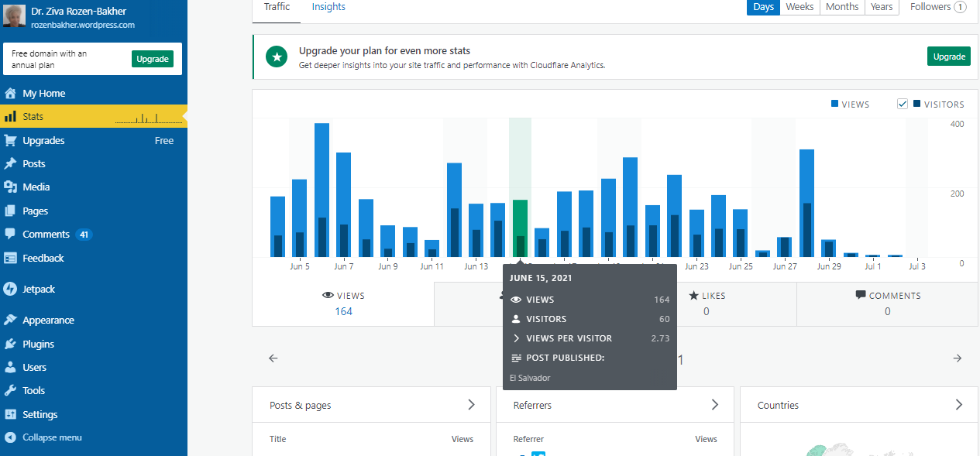Screen dimensions: 980x456
Task: Click the Plugins plug icon
Action: click(x=10, y=344)
